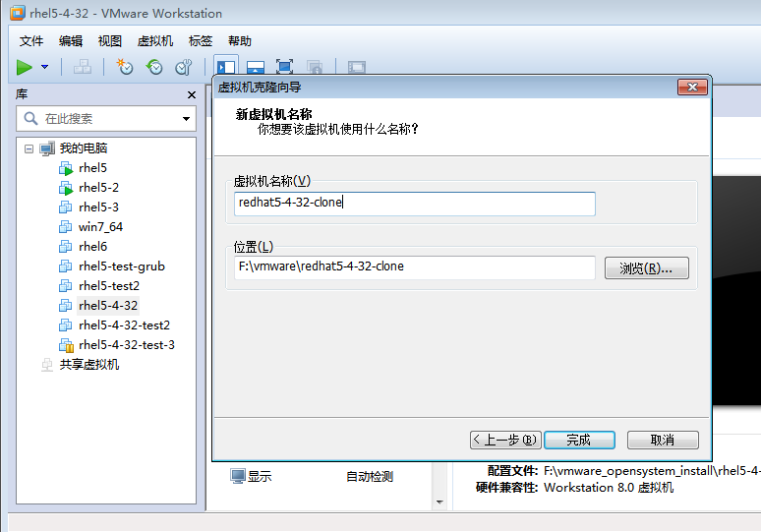Click the 共享虚拟机 shared icon
This screenshot has height=532, width=761.
(47, 365)
